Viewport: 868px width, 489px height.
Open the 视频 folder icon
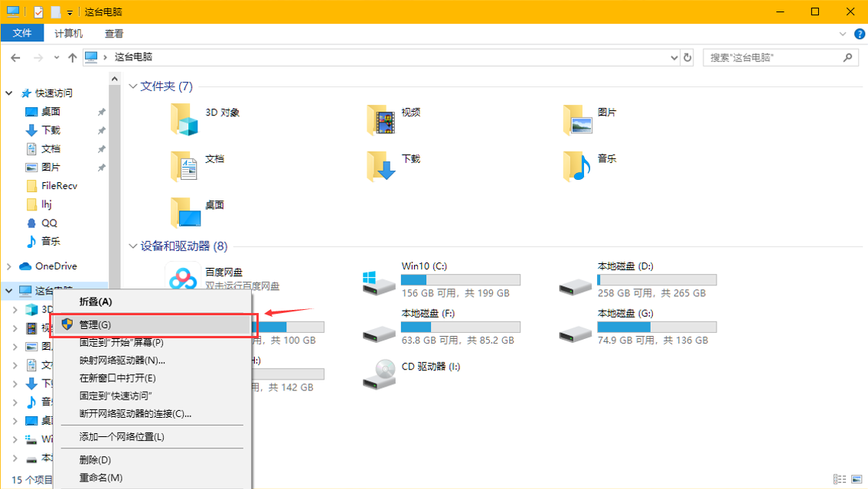point(381,119)
